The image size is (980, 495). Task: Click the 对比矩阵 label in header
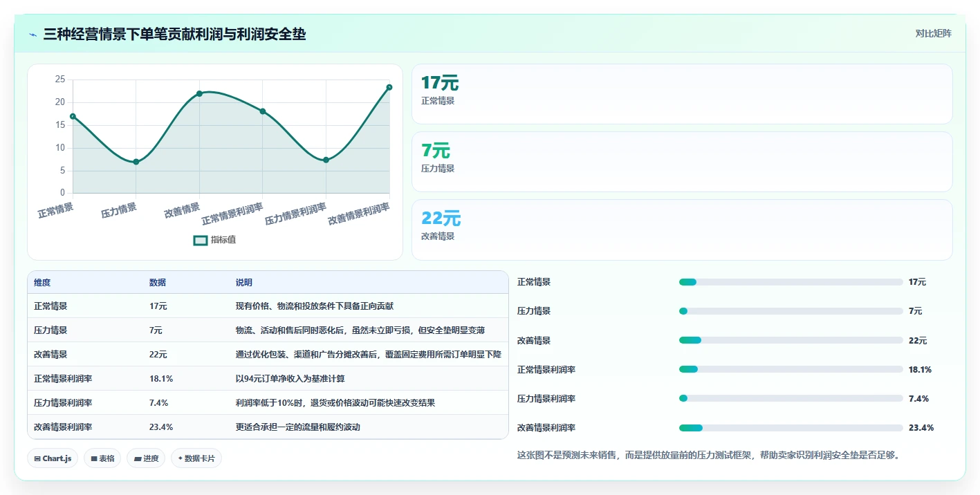933,33
